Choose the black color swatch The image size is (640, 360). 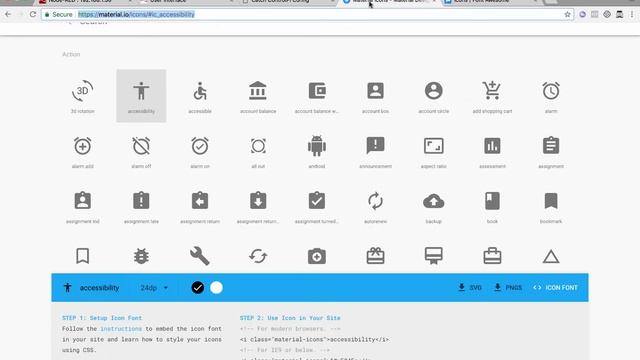click(x=198, y=288)
